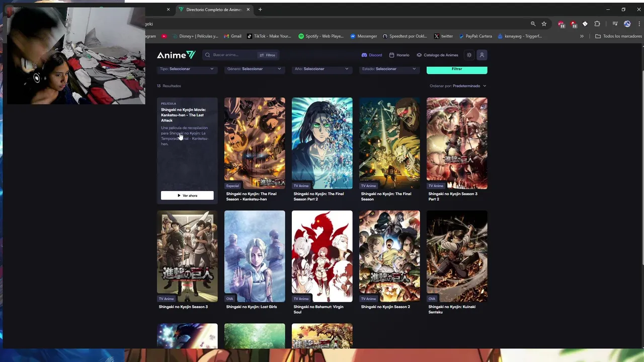Expand the Tipo: Seleccionar dropdown
This screenshot has height=362, width=644.
click(187, 69)
